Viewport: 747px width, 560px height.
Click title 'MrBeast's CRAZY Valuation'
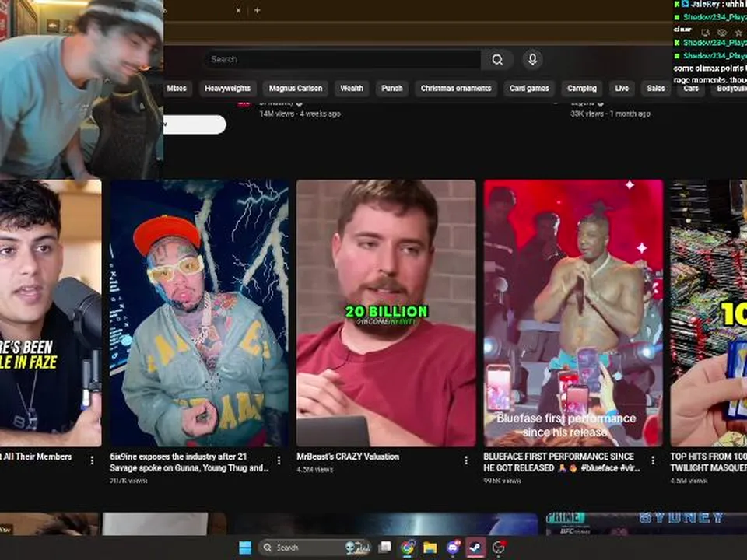coord(348,457)
